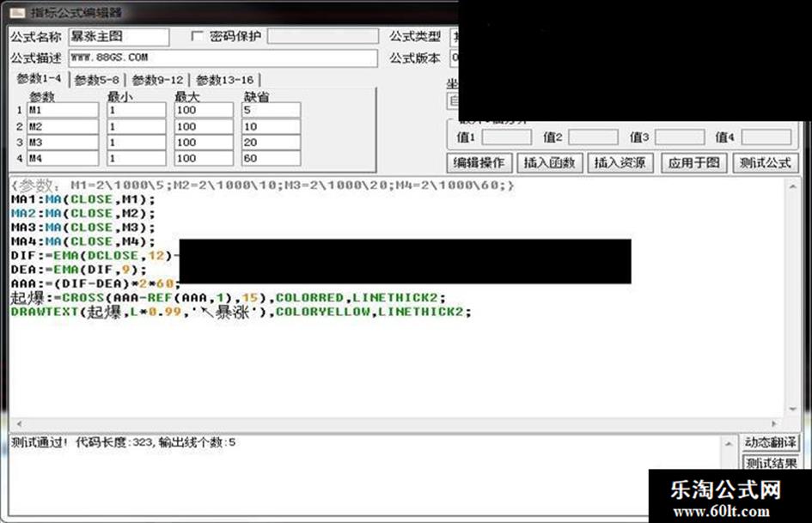Click the code editor scroll up arrow
812x523 pixels.
792,186
